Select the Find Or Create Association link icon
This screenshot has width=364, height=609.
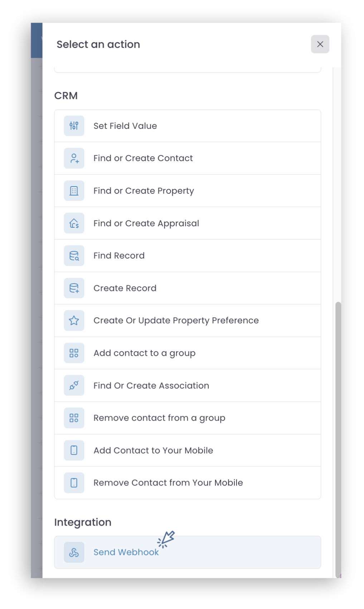tap(74, 385)
